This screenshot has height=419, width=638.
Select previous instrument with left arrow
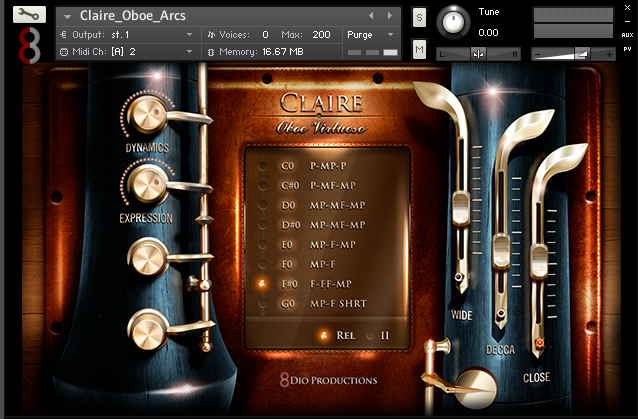click(x=371, y=15)
